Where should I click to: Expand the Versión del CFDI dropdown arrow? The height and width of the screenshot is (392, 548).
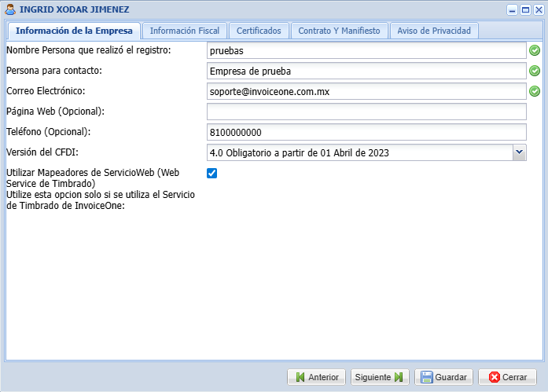click(x=519, y=152)
